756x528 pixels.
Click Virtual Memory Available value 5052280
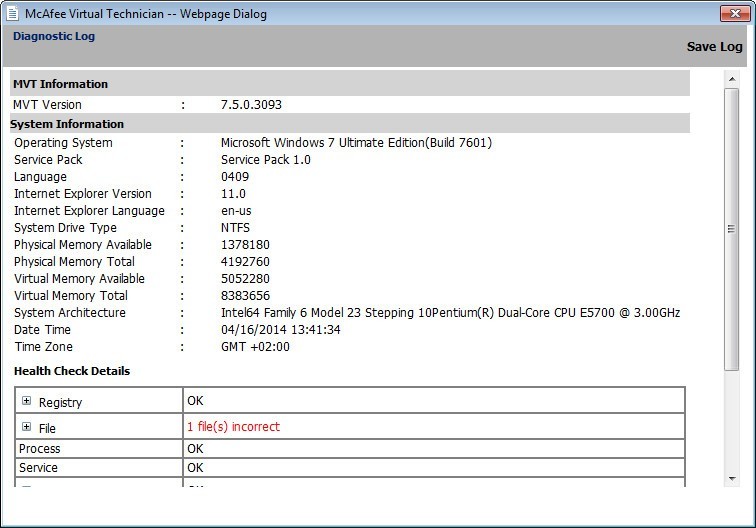click(245, 279)
